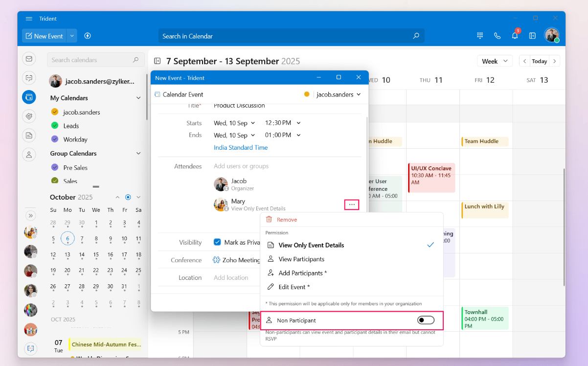
Task: Open the 01:00 PM end time dropdown
Action: pos(283,135)
